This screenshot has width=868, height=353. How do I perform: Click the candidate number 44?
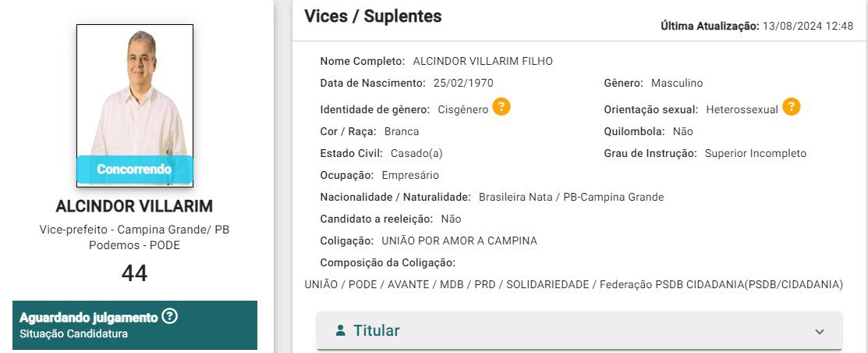tap(134, 273)
